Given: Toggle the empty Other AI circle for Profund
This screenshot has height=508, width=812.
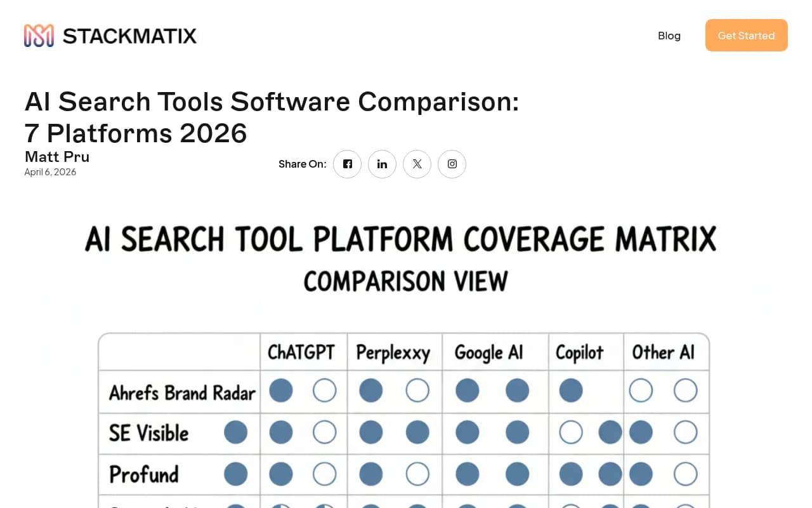Looking at the screenshot, I should coord(685,474).
